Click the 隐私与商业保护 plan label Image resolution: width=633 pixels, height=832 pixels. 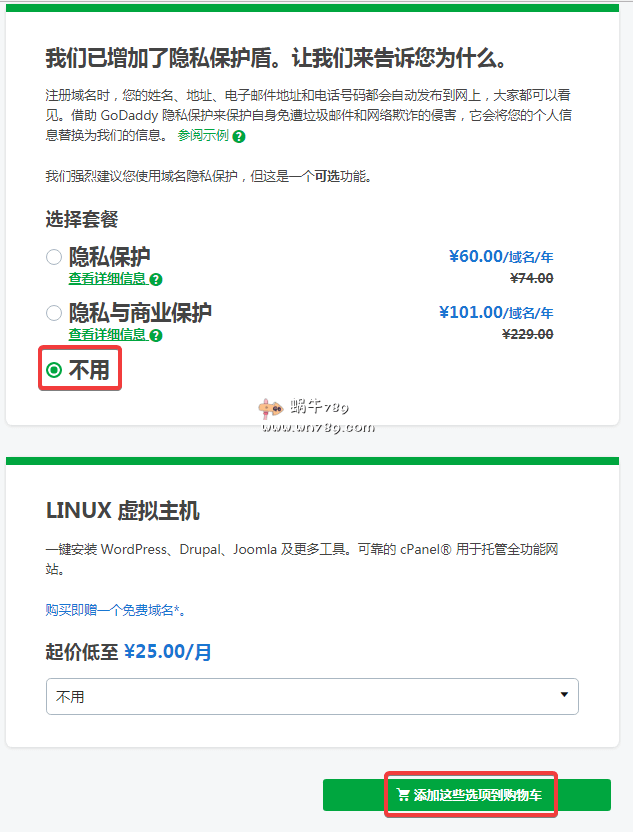(140, 313)
